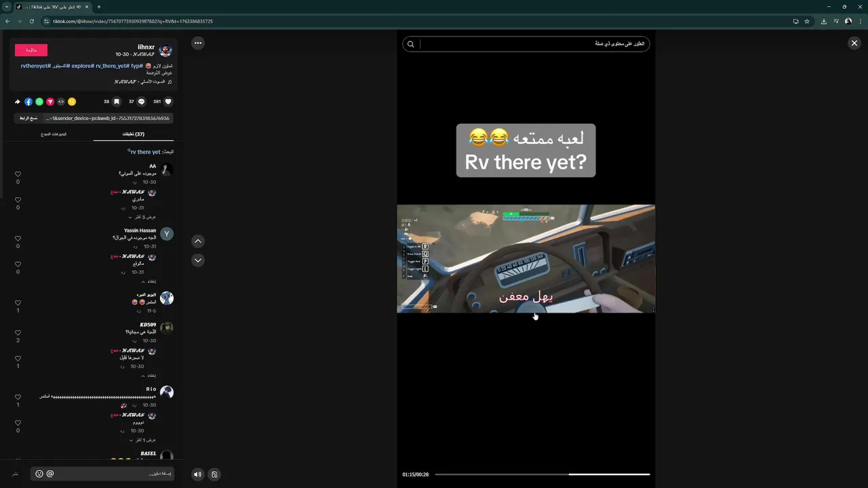The image size is (868, 488).
Task: Close the video viewer with X
Action: coord(854,43)
